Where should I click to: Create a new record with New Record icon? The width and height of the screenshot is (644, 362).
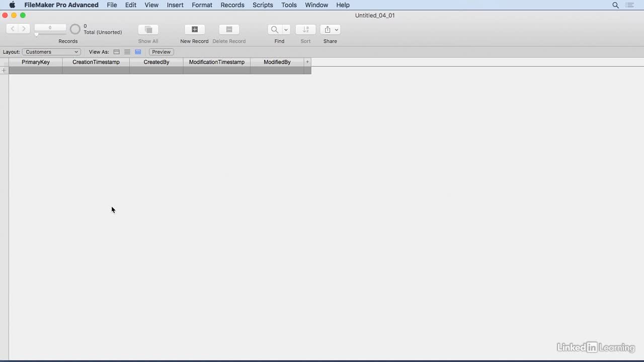click(194, 30)
